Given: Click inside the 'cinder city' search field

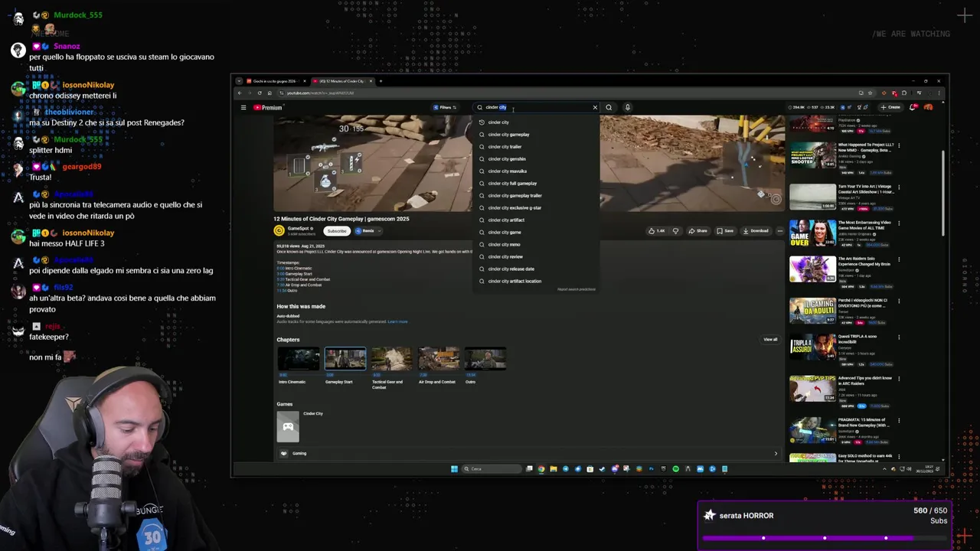Looking at the screenshot, I should click(536, 107).
